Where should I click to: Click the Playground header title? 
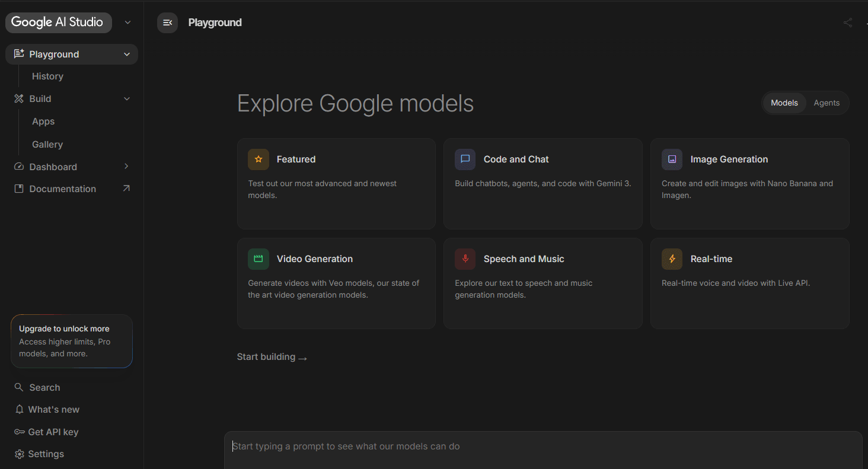click(215, 23)
